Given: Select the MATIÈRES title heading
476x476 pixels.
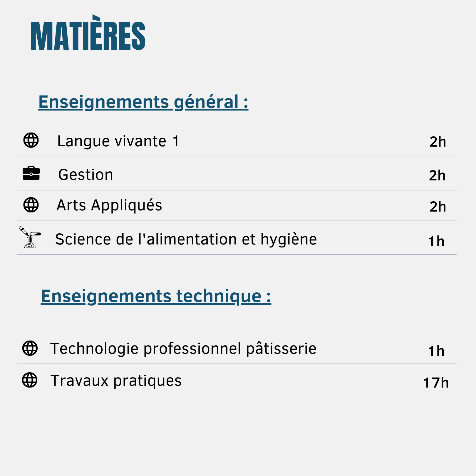Looking at the screenshot, I should point(88,33).
